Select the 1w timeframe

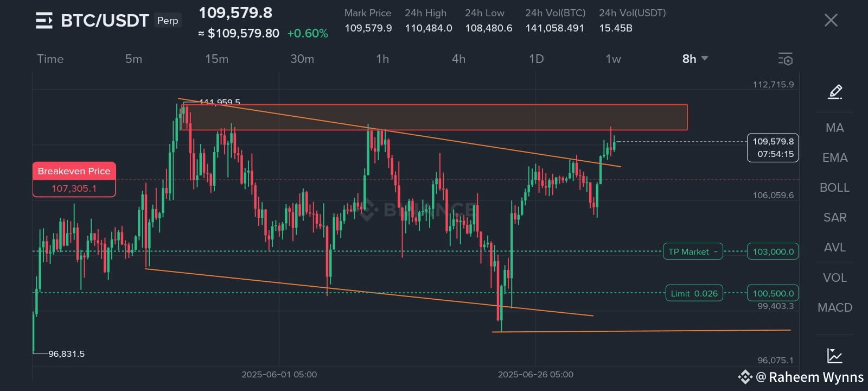[x=613, y=59]
